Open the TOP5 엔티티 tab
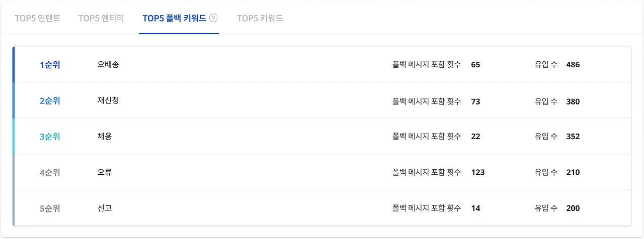 click(x=101, y=19)
